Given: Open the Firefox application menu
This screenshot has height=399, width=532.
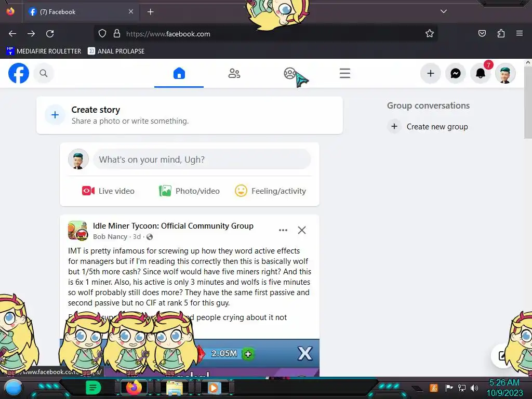Looking at the screenshot, I should click(x=520, y=34).
